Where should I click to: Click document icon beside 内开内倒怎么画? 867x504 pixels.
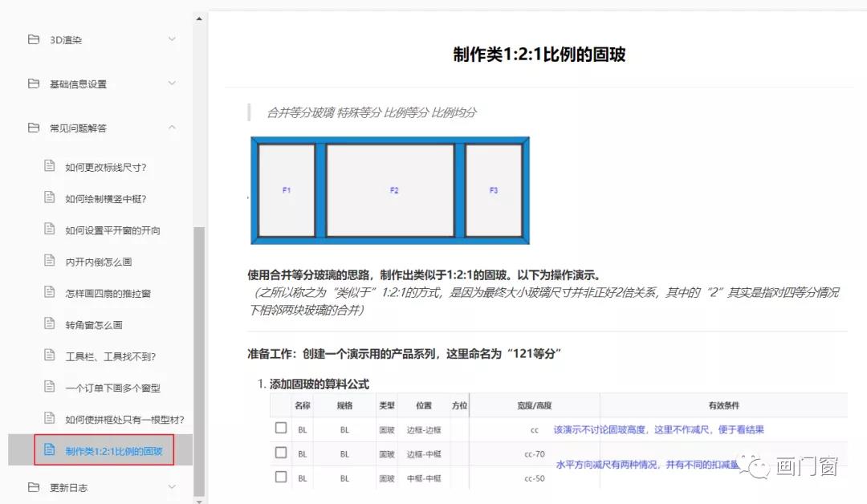point(49,261)
